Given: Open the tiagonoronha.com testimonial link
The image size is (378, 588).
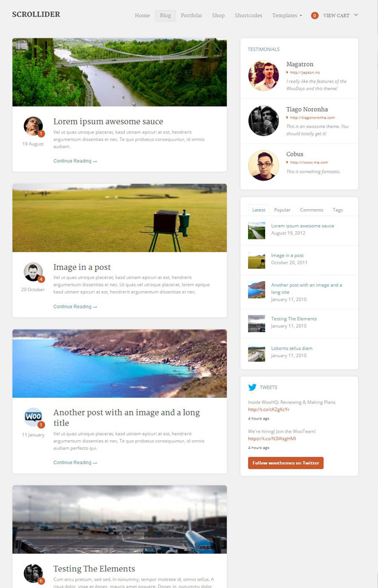Looking at the screenshot, I should 313,117.
